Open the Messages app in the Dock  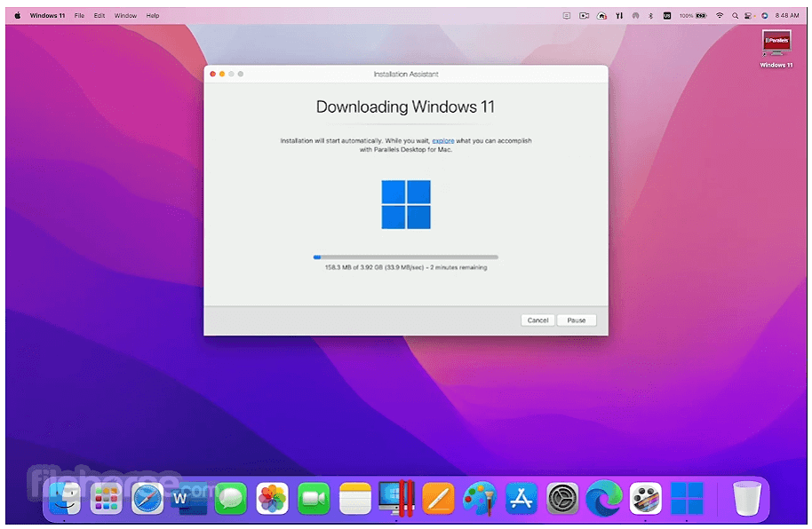click(x=230, y=499)
